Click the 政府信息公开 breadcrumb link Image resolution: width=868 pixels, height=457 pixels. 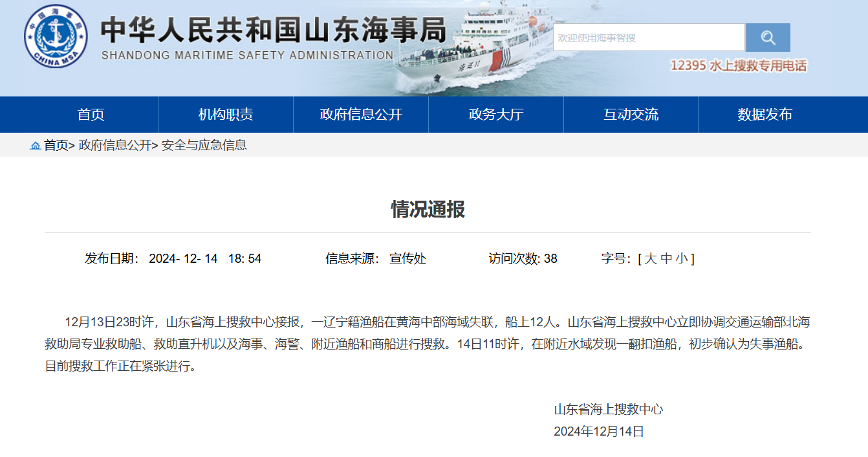click(114, 146)
